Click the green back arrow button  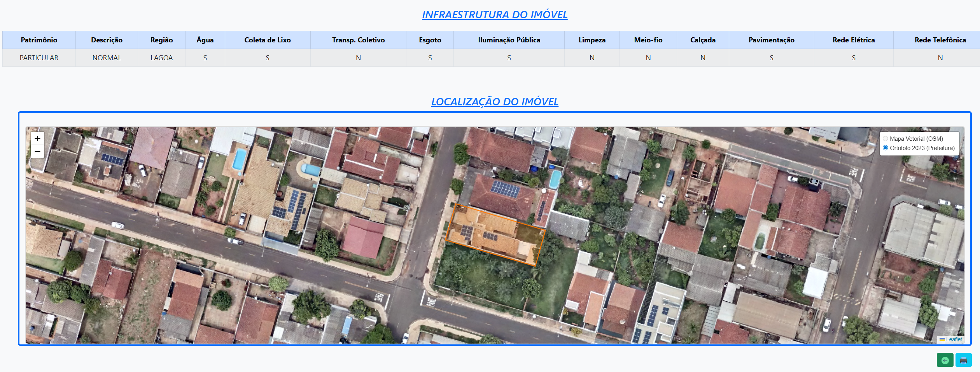945,360
